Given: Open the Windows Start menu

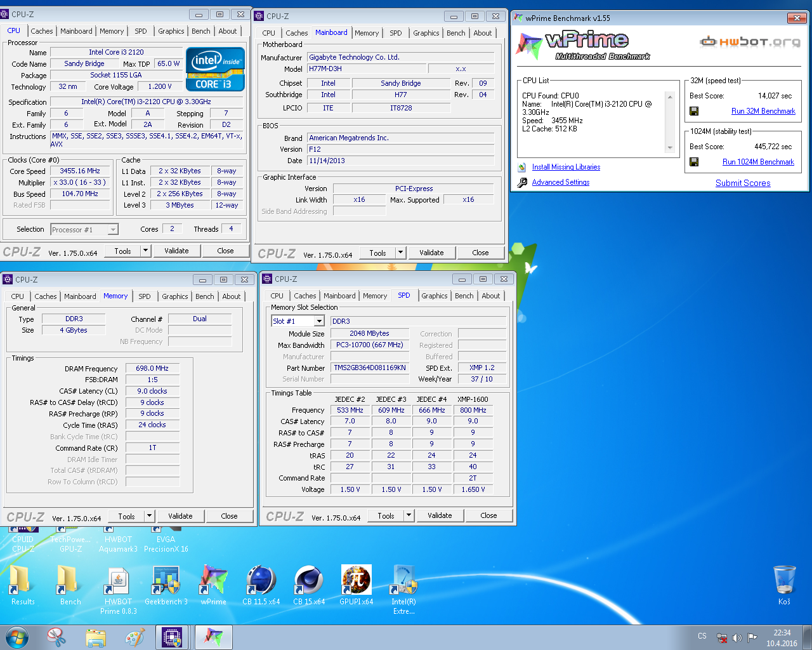Looking at the screenshot, I should [17, 637].
